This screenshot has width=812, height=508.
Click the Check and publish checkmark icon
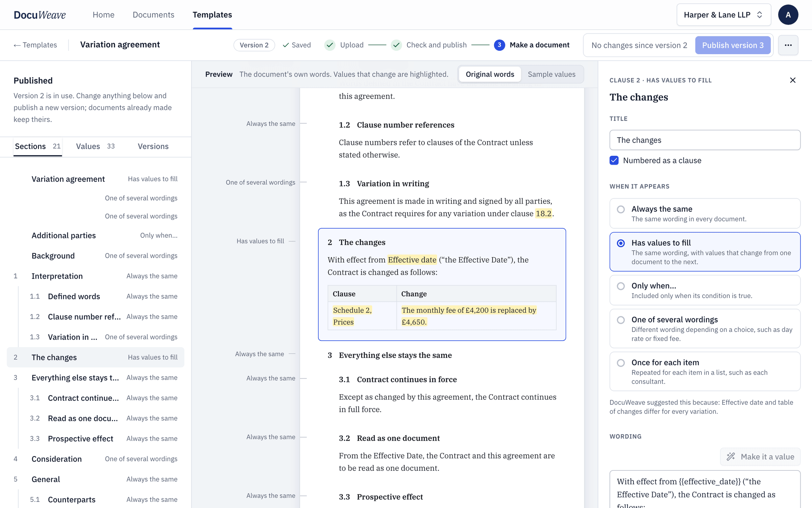coord(396,45)
